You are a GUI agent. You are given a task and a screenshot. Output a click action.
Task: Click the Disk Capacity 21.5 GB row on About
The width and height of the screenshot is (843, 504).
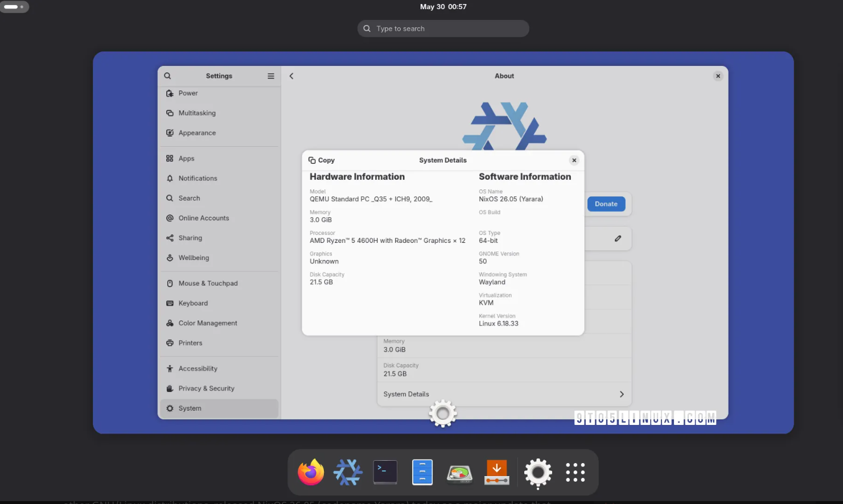tap(504, 370)
